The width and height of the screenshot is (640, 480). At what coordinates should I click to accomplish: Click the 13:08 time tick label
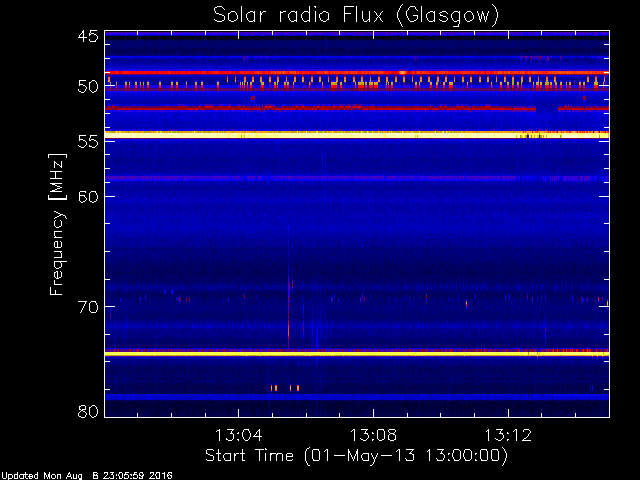pos(373,435)
